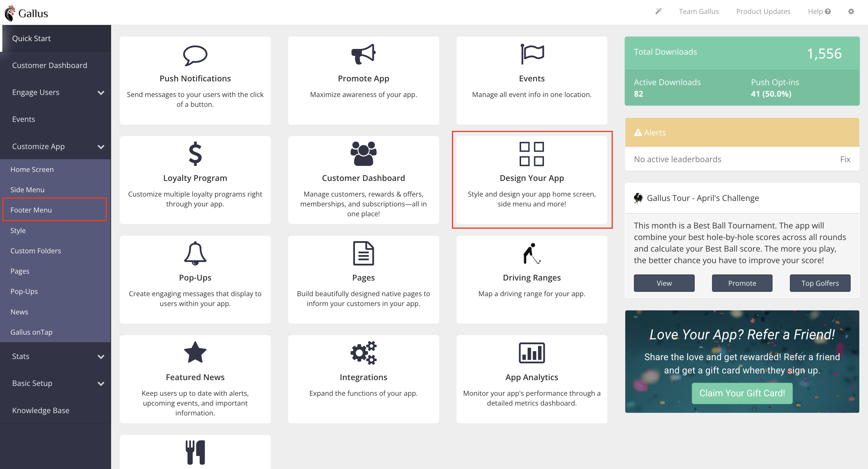
Task: Click the Help question mark icon
Action: 827,12
